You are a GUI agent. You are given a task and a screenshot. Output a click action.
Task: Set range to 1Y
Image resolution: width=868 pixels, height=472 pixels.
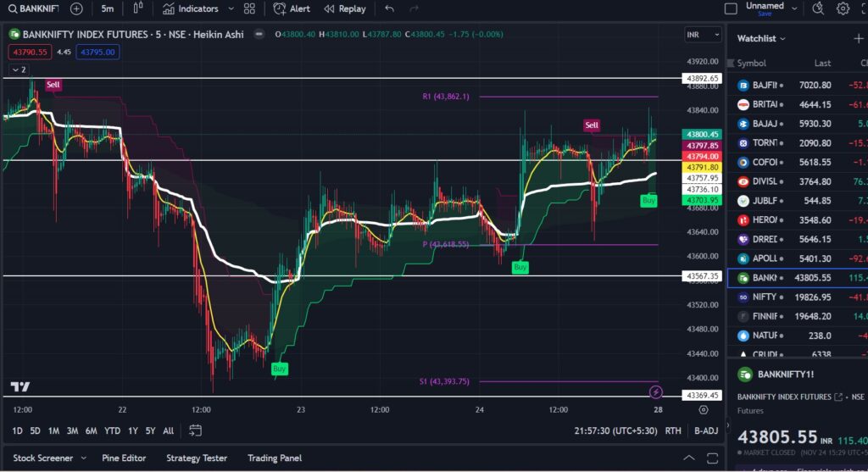coord(133,431)
